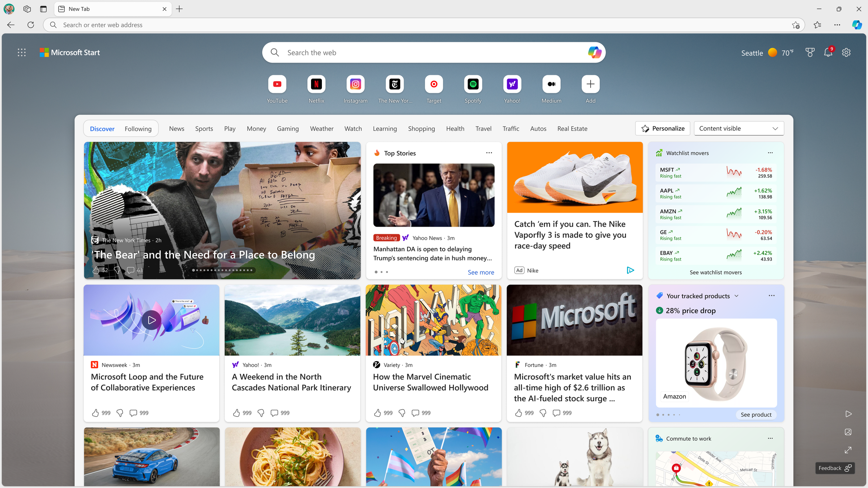Open a new browser tab

point(179,9)
